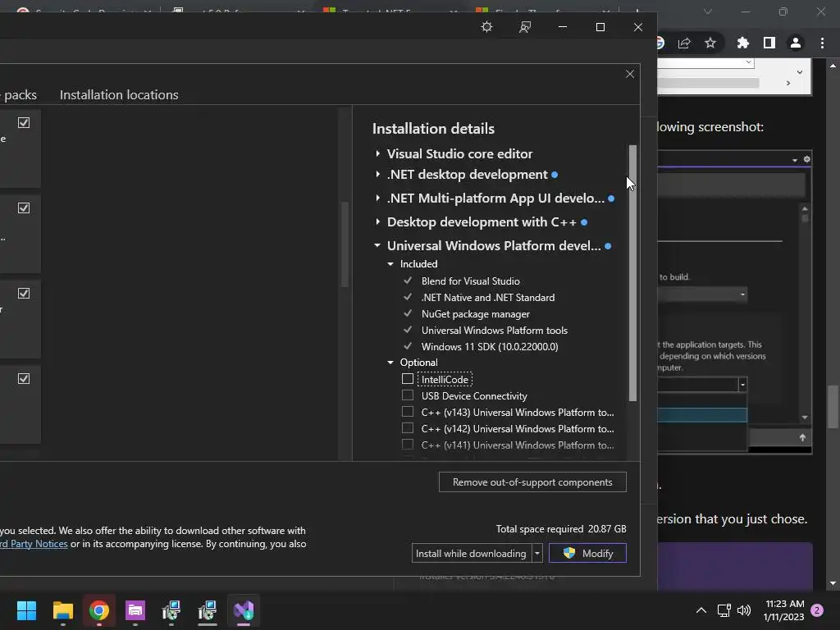
Task: Uncheck the fourth workload card checkbox
Action: pos(24,379)
